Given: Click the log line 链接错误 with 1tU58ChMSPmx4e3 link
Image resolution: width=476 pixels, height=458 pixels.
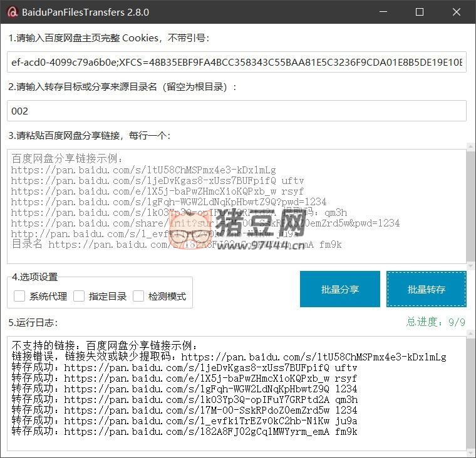Looking at the screenshot, I should (x=229, y=357).
